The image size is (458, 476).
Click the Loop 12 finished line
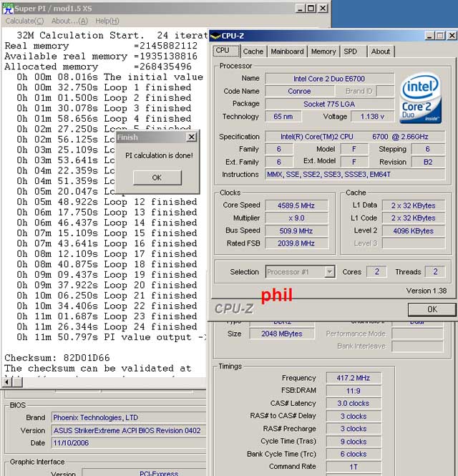pyautogui.click(x=107, y=202)
